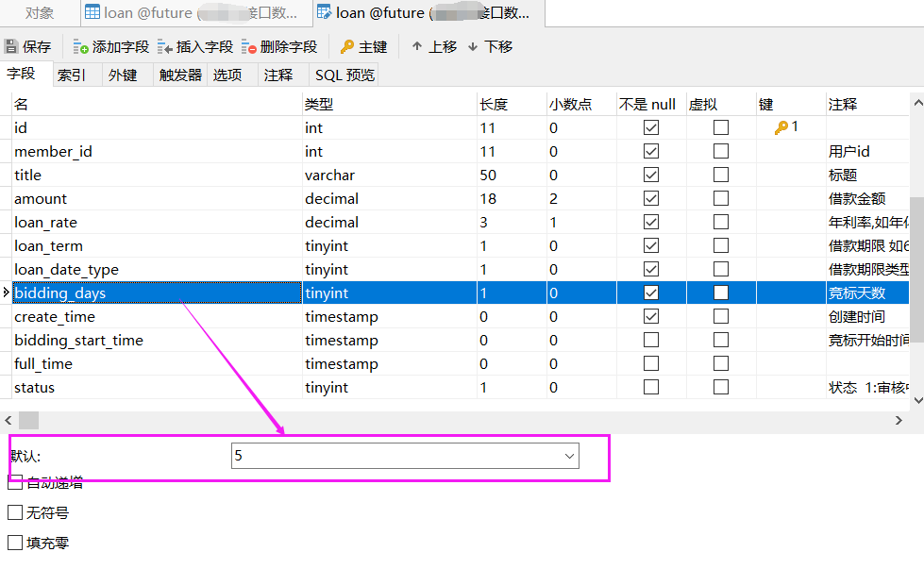The width and height of the screenshot is (924, 569).
Task: Click the Move Down (下移) arrow
Action: coord(472,46)
